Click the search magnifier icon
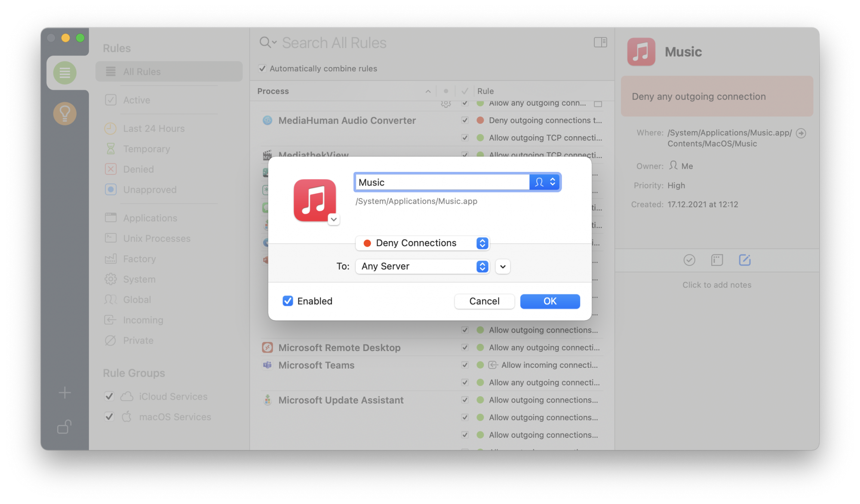The width and height of the screenshot is (860, 504). click(x=265, y=43)
